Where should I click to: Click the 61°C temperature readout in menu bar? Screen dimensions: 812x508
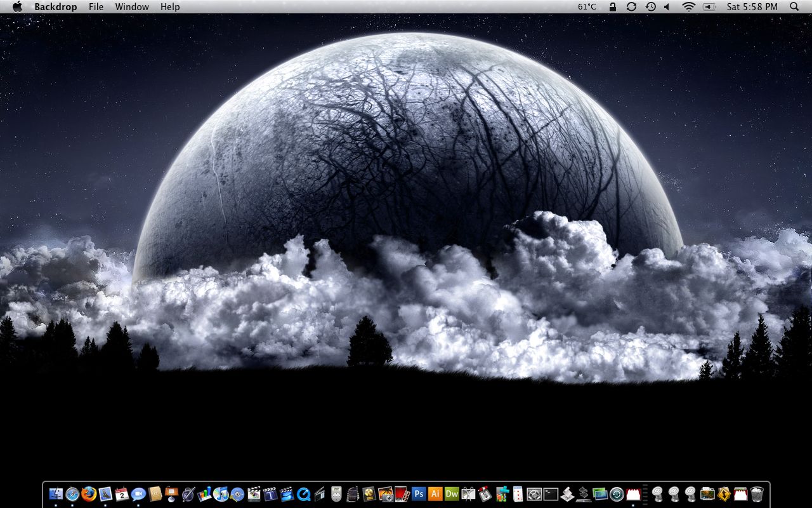(x=587, y=6)
